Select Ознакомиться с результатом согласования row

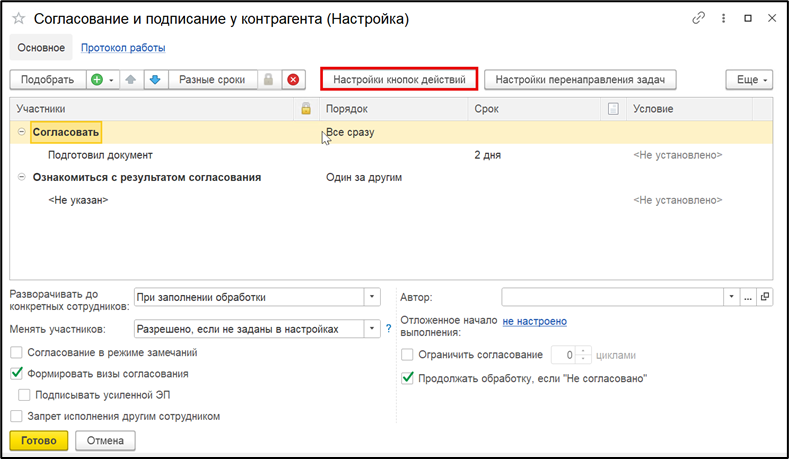tap(391, 177)
